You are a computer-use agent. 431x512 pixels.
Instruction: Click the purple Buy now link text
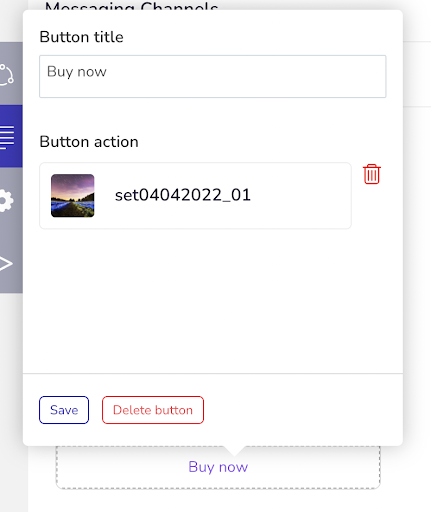pos(218,467)
